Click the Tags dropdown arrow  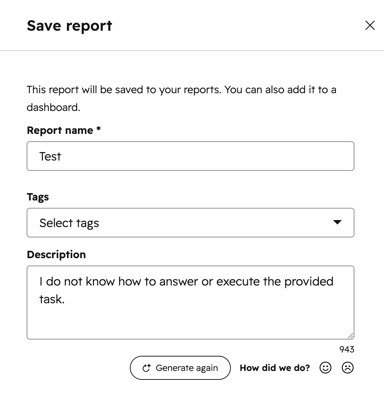click(337, 222)
